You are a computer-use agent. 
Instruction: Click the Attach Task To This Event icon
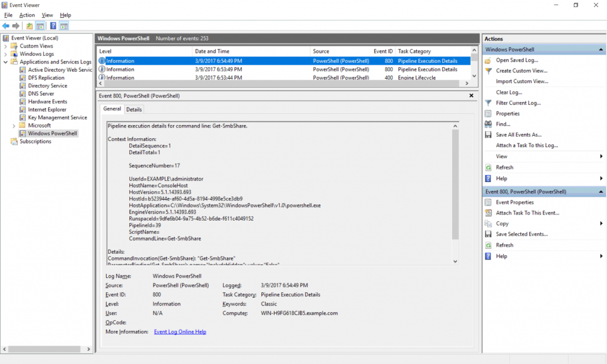coord(488,213)
